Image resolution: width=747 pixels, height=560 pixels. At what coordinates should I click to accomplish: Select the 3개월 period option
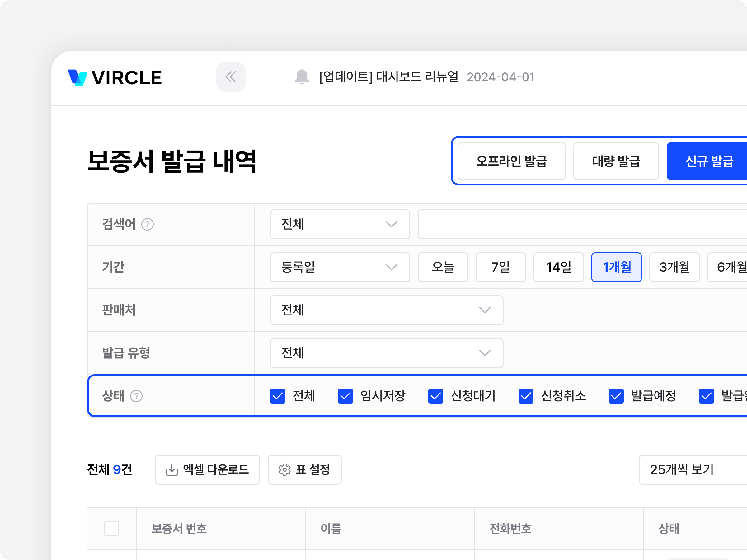[x=674, y=267]
